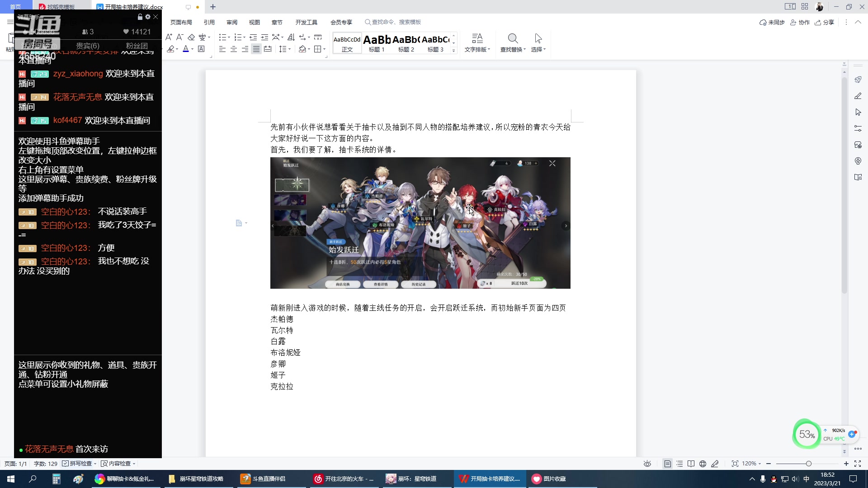Click 未同步 sync status
The image size is (868, 488).
click(x=772, y=22)
